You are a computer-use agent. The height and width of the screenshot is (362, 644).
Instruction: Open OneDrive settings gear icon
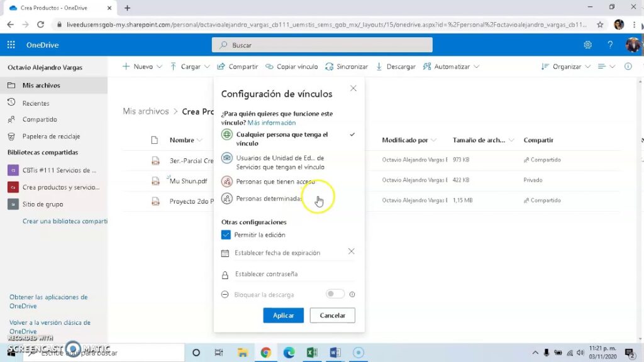point(587,45)
